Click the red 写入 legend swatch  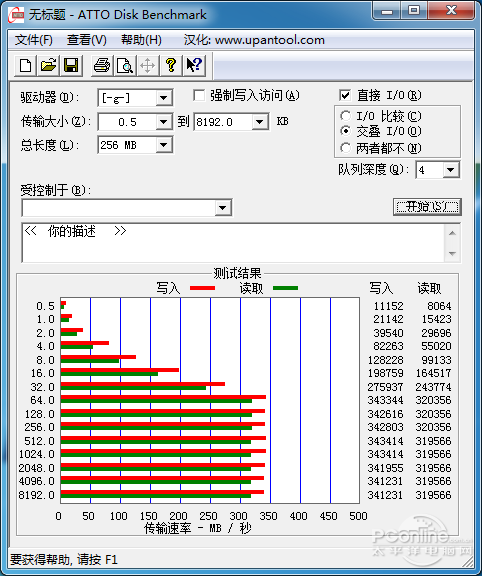point(202,288)
